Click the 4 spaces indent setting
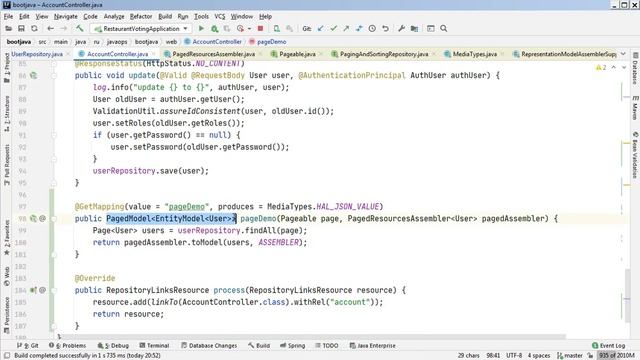 pos(539,356)
